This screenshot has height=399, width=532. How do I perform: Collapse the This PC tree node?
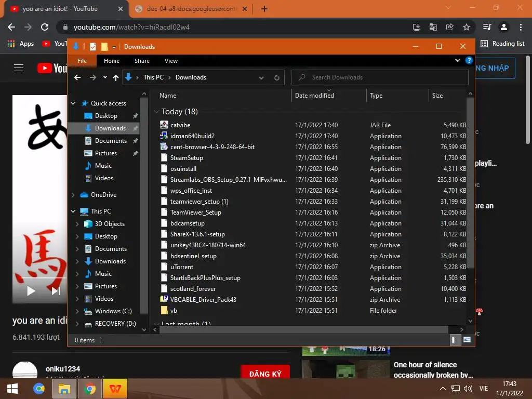[73, 211]
